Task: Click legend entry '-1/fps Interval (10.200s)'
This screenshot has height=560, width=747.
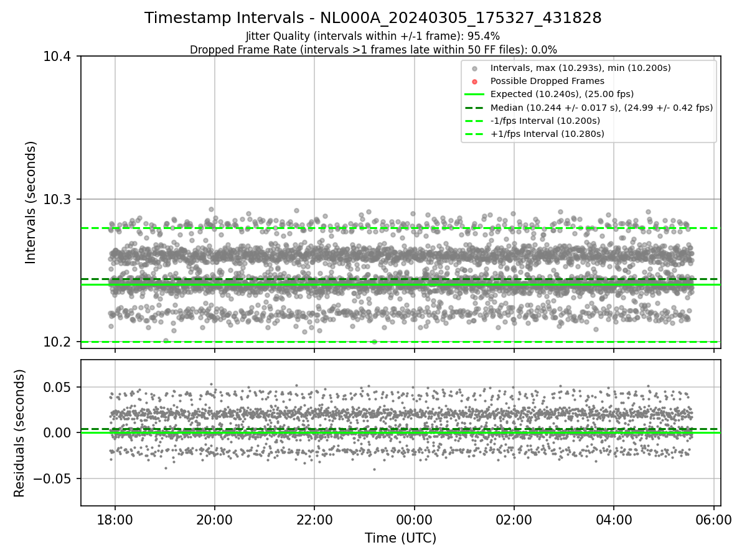Action: [x=545, y=121]
